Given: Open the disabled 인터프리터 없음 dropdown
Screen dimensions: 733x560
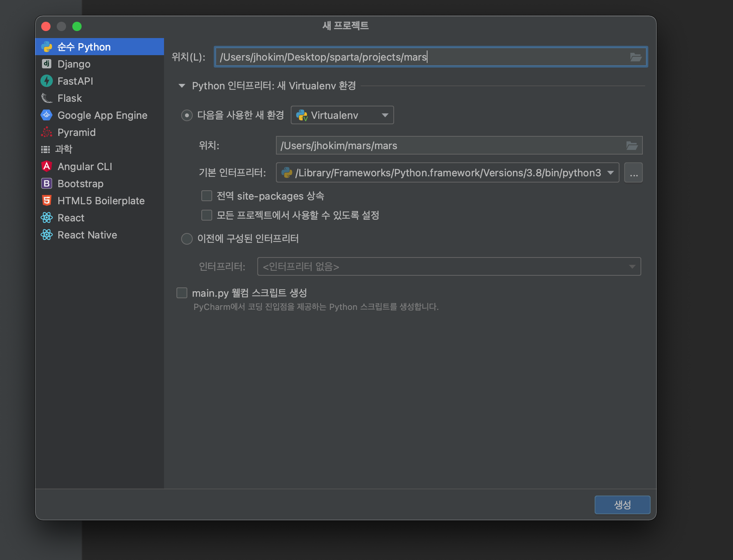Looking at the screenshot, I should (x=449, y=266).
